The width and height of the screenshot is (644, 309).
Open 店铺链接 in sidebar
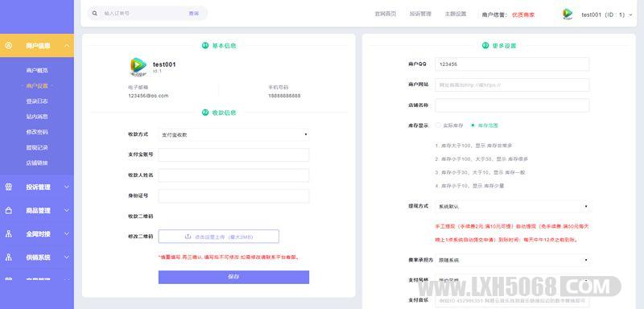pyautogui.click(x=37, y=163)
